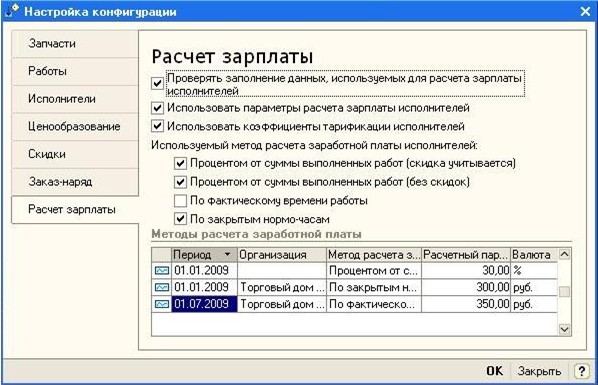
Task: Uncheck Использовать параметры расчета зарплаты исполнителей
Action: [157, 108]
